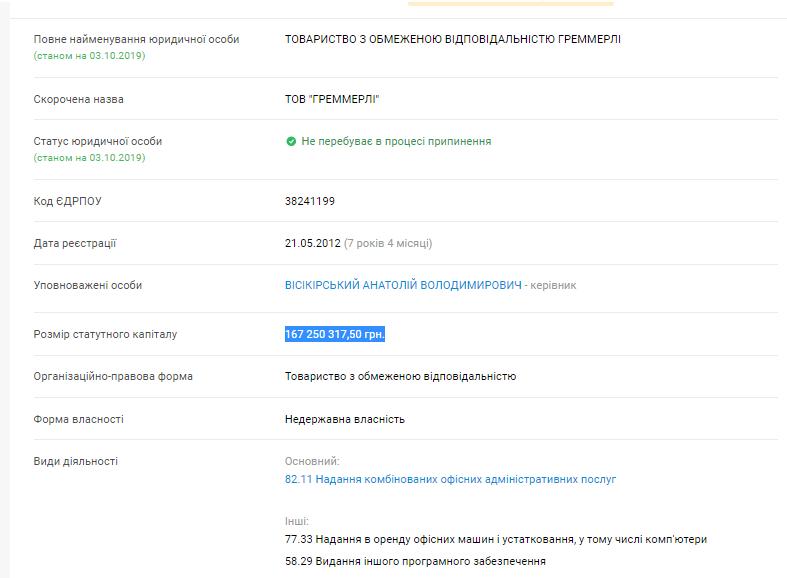
Task: Click activity 77.33 office machinery rental
Action: tap(495, 539)
